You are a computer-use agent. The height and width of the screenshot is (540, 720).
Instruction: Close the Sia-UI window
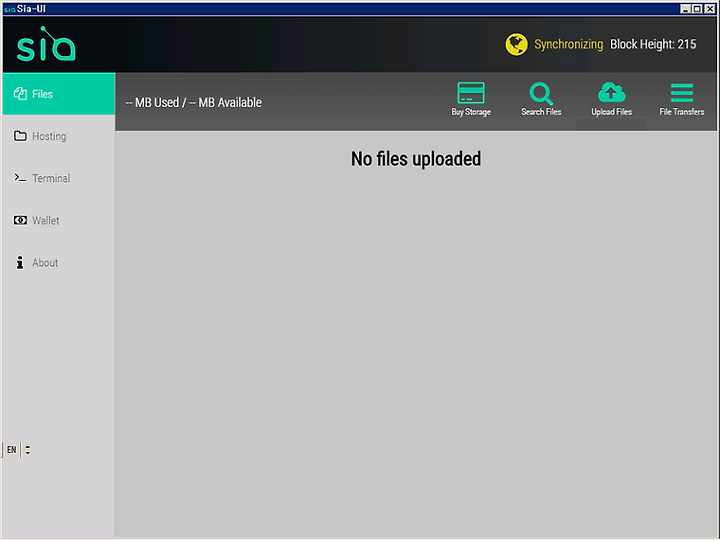tap(709, 9)
